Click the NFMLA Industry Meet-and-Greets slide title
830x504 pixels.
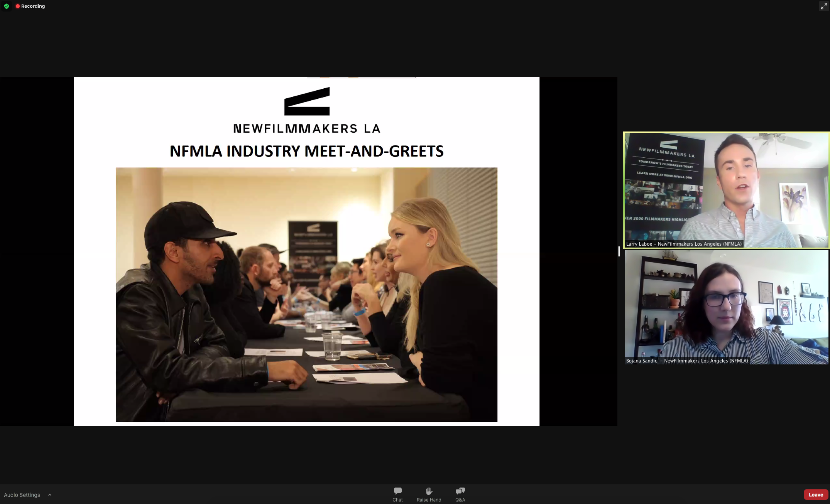point(306,151)
